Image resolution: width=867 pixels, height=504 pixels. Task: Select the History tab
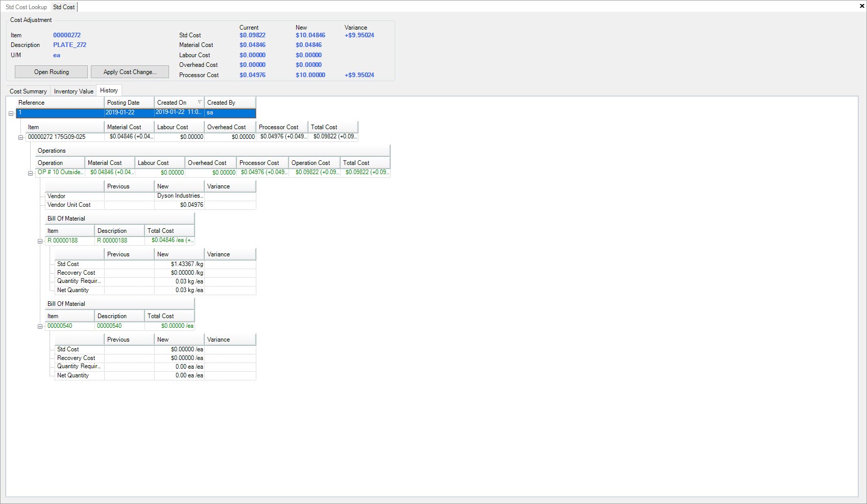click(109, 90)
